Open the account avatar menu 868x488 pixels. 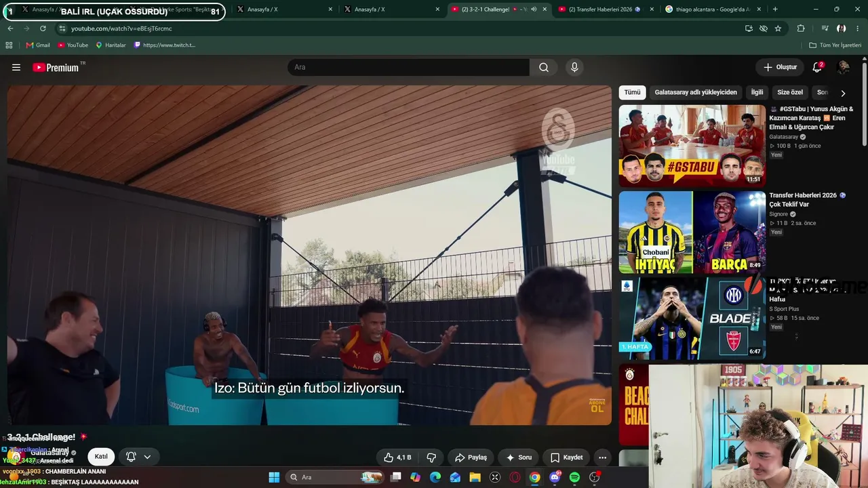(x=844, y=67)
